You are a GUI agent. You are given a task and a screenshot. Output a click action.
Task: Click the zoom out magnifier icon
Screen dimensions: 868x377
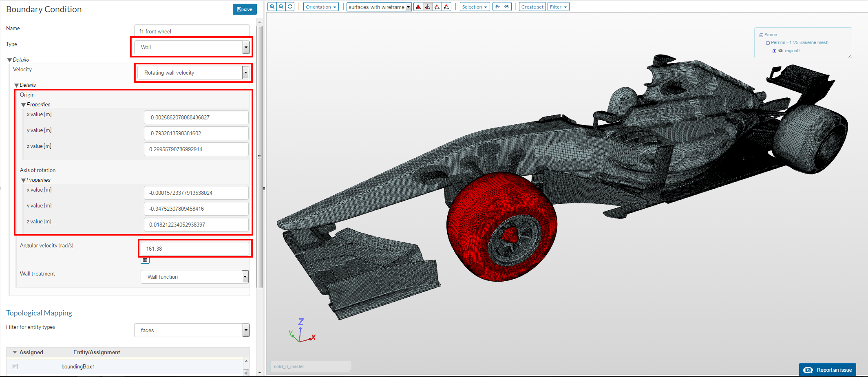(x=281, y=7)
